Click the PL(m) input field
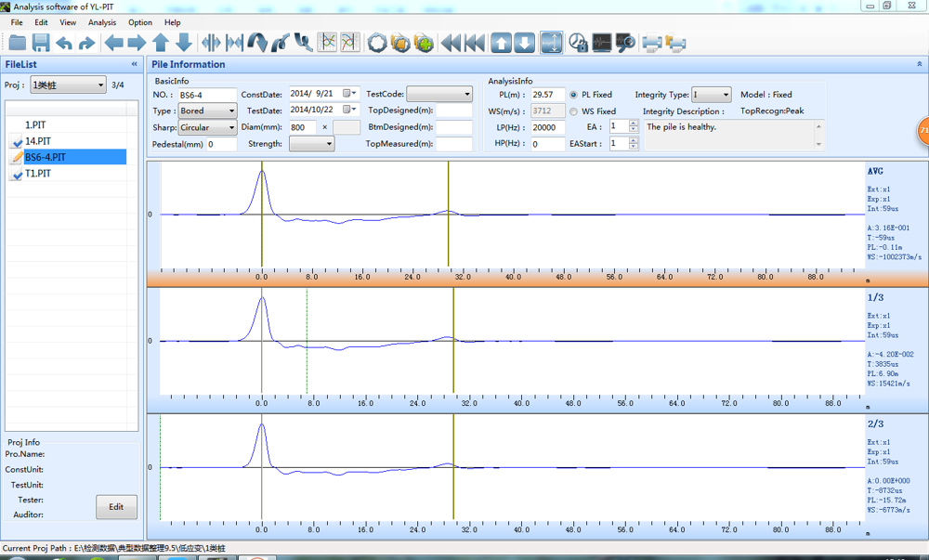The image size is (929, 560). coord(547,95)
